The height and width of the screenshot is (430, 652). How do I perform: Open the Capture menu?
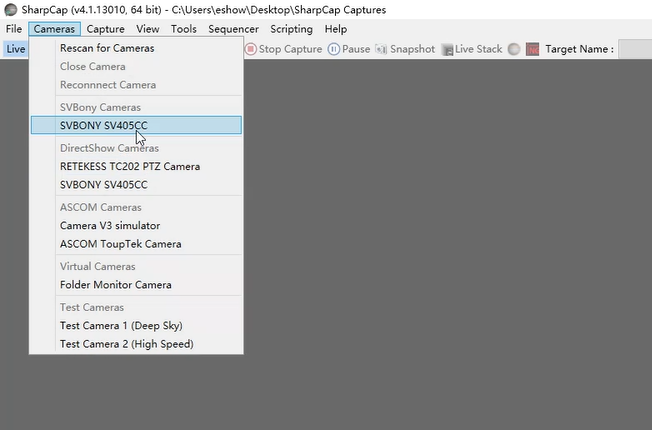point(106,29)
